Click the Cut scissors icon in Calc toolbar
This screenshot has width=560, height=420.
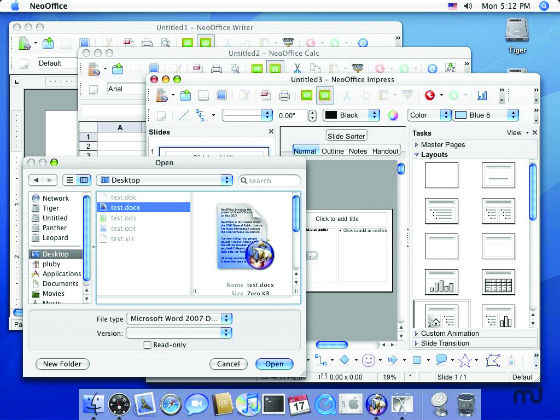click(297, 68)
